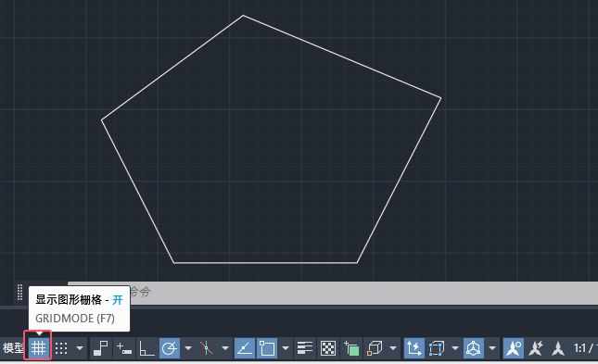Screen dimensions: 598x364
Task: Click the 3D Object Snap cube icon
Action: point(375,347)
